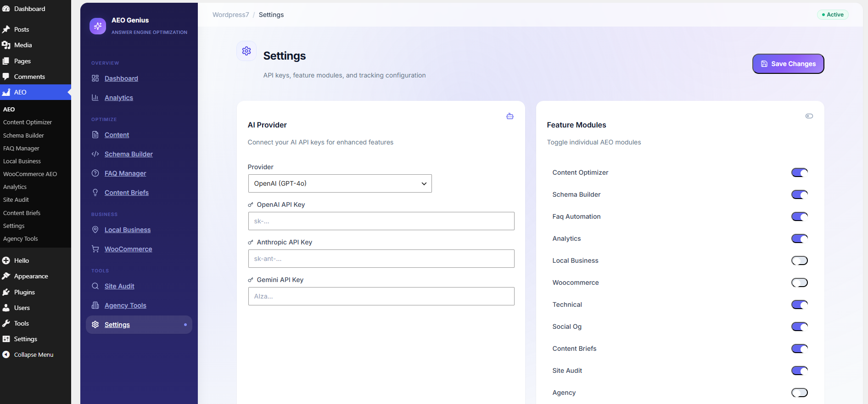
Task: Toggle the Technical module switch
Action: (x=800, y=304)
